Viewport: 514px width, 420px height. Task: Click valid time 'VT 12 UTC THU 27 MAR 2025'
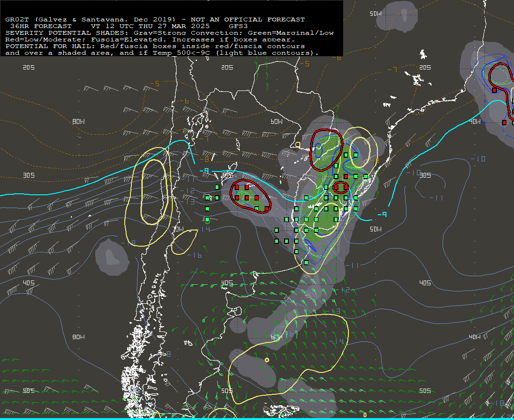150,26
